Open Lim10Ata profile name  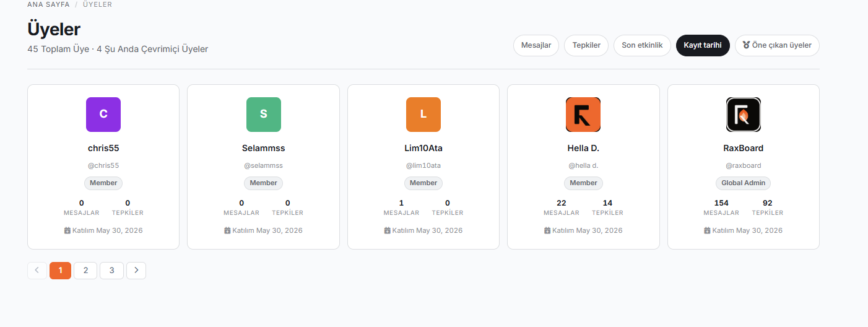[x=423, y=148]
